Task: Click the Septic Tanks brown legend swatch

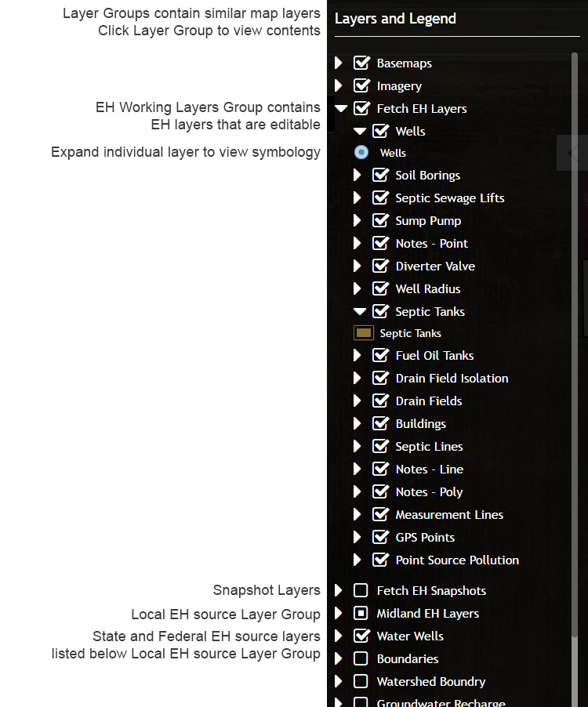Action: (364, 333)
